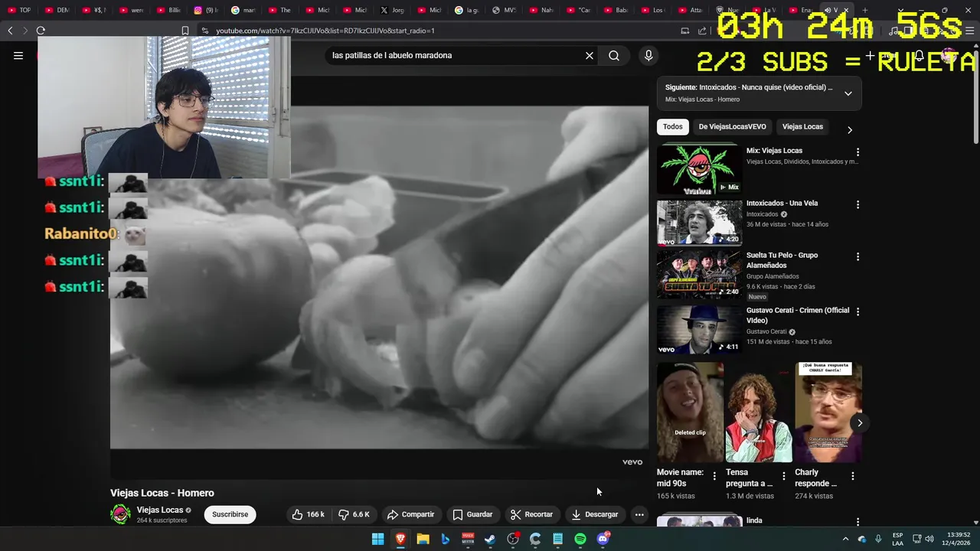Open the 'Movie name: mid 90s' short
This screenshot has height=551, width=980.
(x=690, y=412)
